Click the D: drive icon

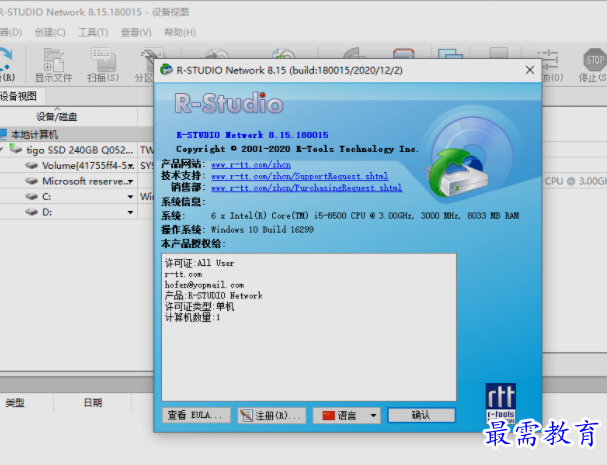pos(31,212)
